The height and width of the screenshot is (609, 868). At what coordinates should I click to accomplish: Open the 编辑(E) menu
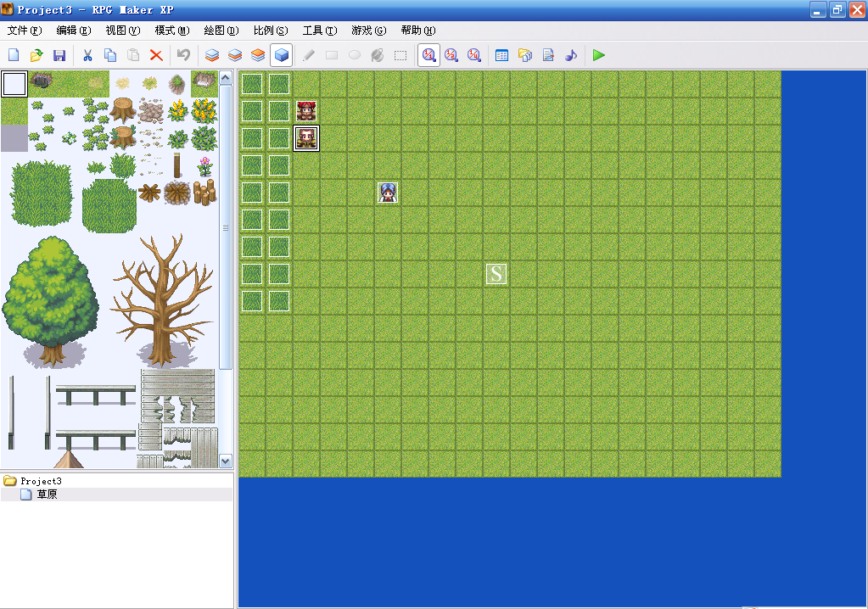[74, 31]
